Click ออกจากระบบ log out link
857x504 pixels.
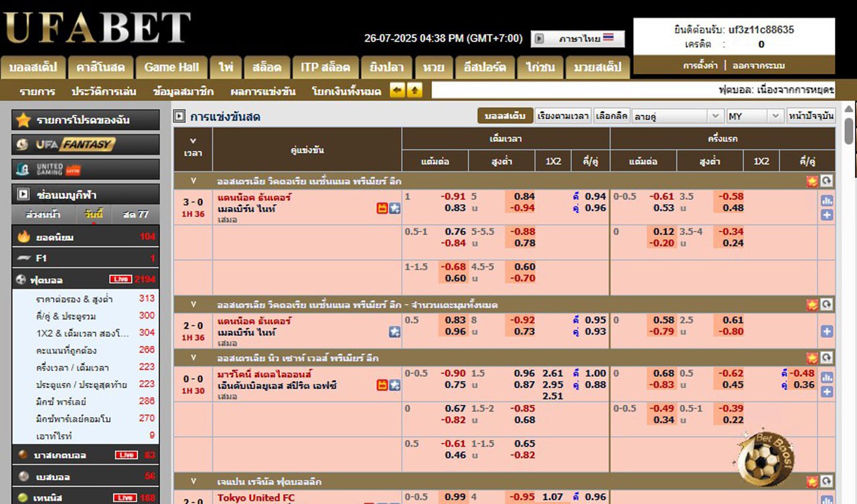point(759,66)
